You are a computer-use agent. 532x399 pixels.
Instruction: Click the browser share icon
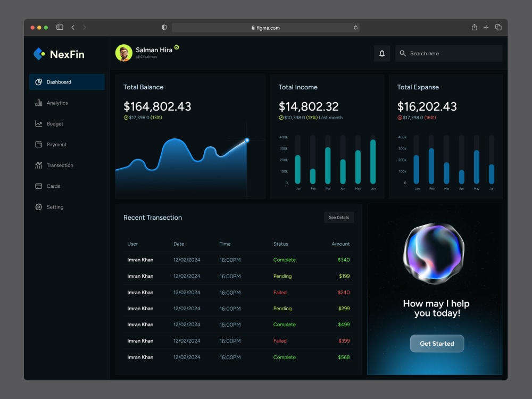pos(475,27)
